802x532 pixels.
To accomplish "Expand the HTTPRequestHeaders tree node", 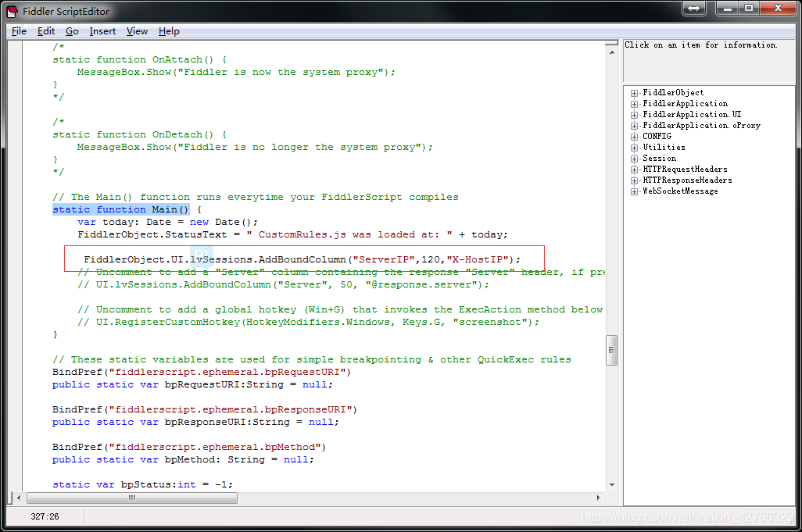I will coord(634,170).
